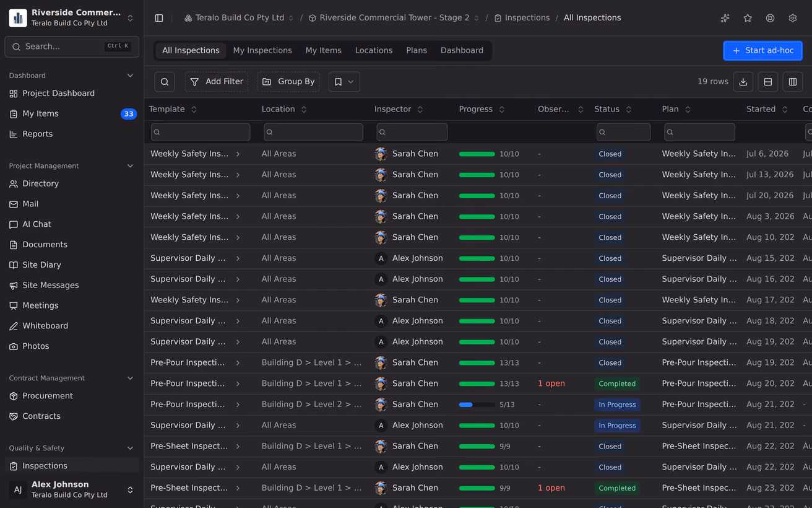Click the Start ad-hoc button
The image size is (812, 508).
click(x=762, y=51)
